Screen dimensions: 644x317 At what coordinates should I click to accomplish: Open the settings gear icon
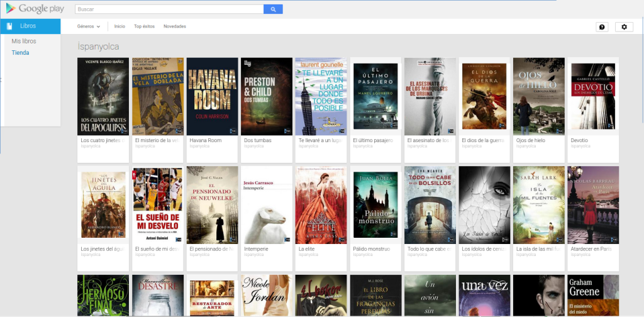tap(625, 26)
